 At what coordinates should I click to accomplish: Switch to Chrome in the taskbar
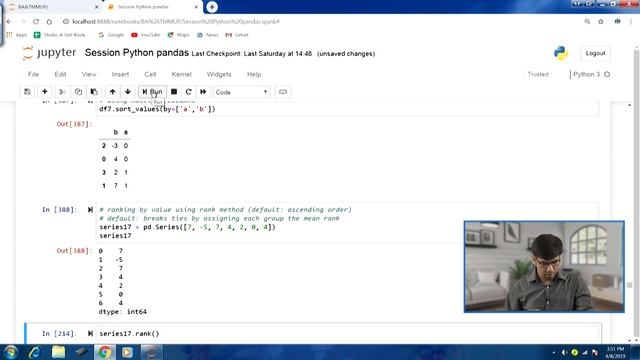[x=104, y=352]
